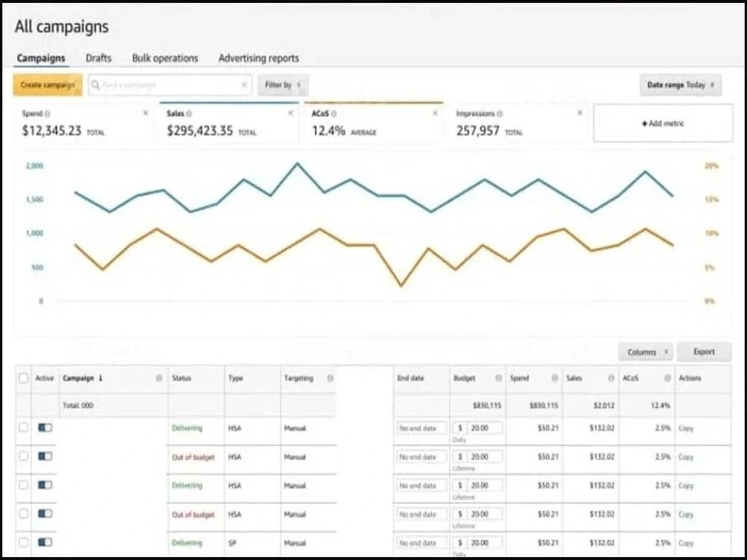Click the Add metric button
Image resolution: width=747 pixels, height=560 pixels.
pos(663,123)
